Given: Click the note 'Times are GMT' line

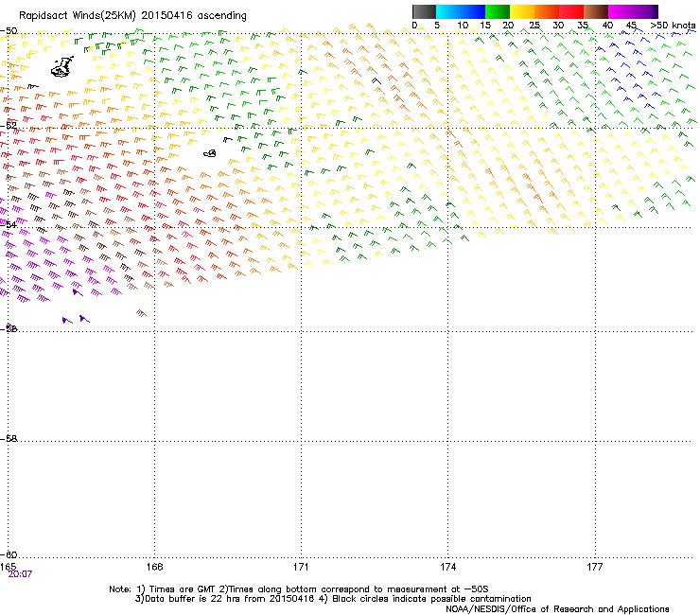Looking at the screenshot, I should point(299,589).
